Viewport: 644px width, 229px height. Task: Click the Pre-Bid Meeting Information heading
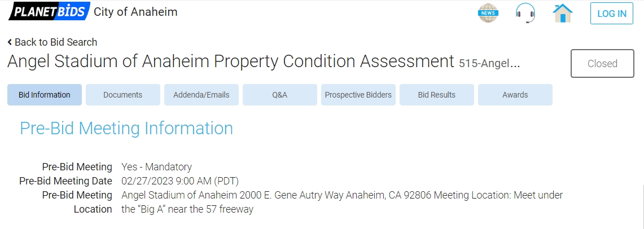click(x=126, y=129)
